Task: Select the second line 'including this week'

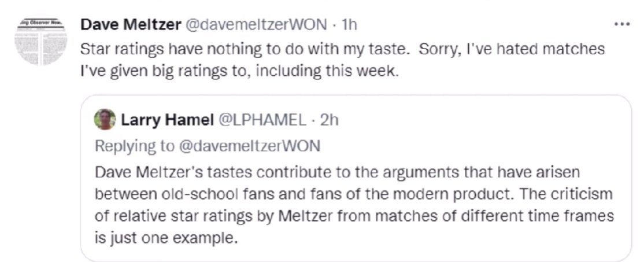Action: tap(239, 71)
